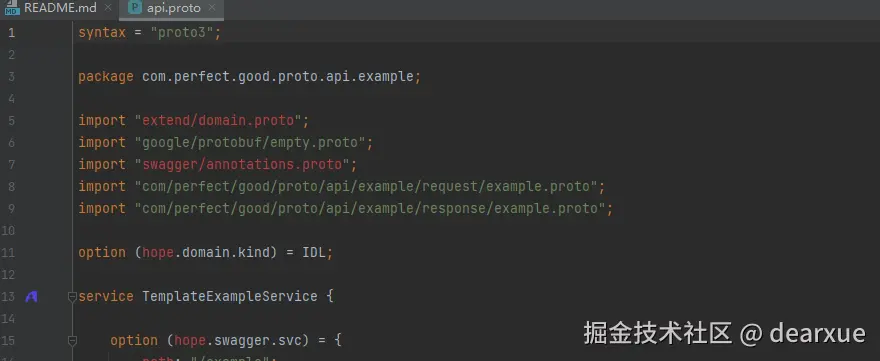Click the proto file icon on api.proto tab
The width and height of the screenshot is (880, 361).
tap(135, 8)
